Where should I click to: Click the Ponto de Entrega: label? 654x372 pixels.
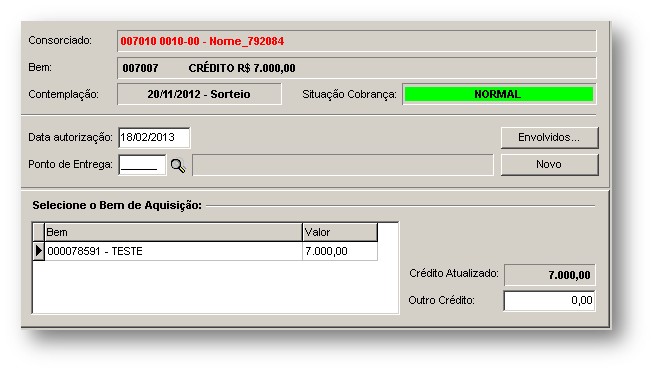click(x=70, y=164)
